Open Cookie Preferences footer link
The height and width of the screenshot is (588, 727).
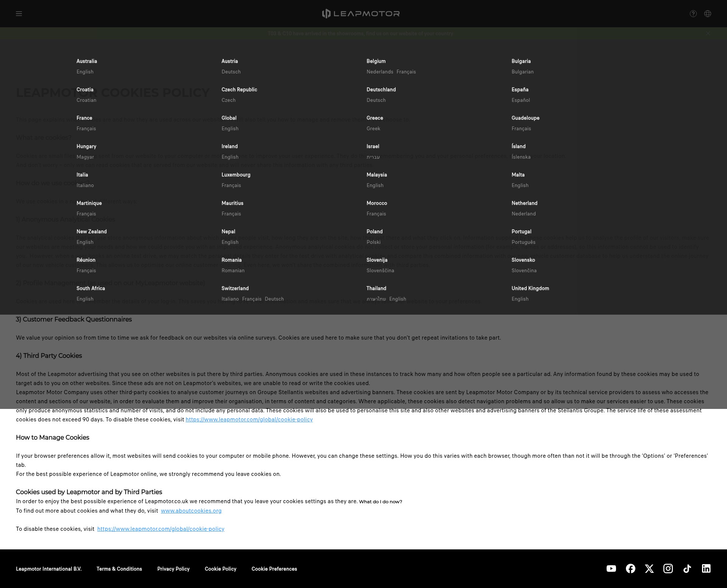tap(274, 569)
